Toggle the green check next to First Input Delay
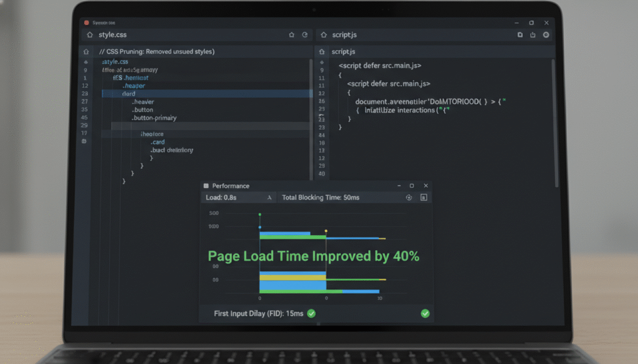 click(x=311, y=314)
